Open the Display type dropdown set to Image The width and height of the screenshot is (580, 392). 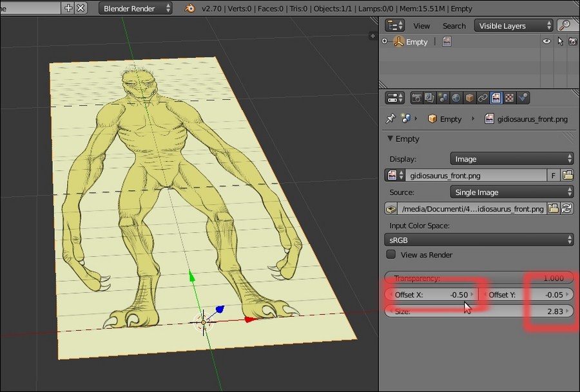pos(512,159)
